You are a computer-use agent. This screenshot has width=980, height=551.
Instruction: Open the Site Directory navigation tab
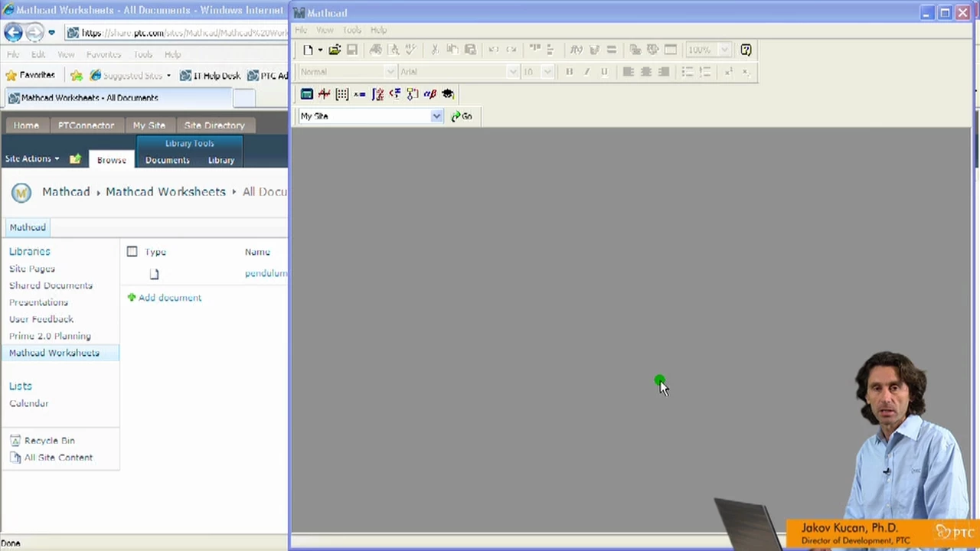(214, 126)
